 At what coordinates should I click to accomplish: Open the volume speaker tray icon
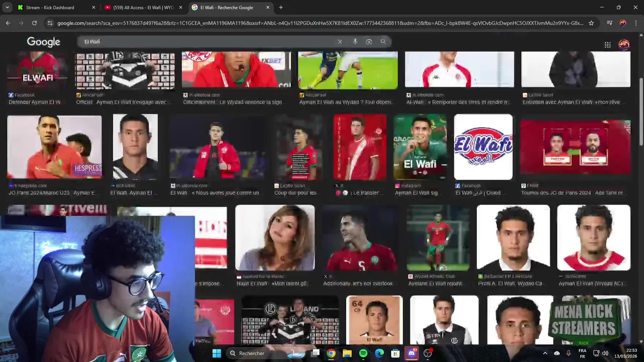605,353
